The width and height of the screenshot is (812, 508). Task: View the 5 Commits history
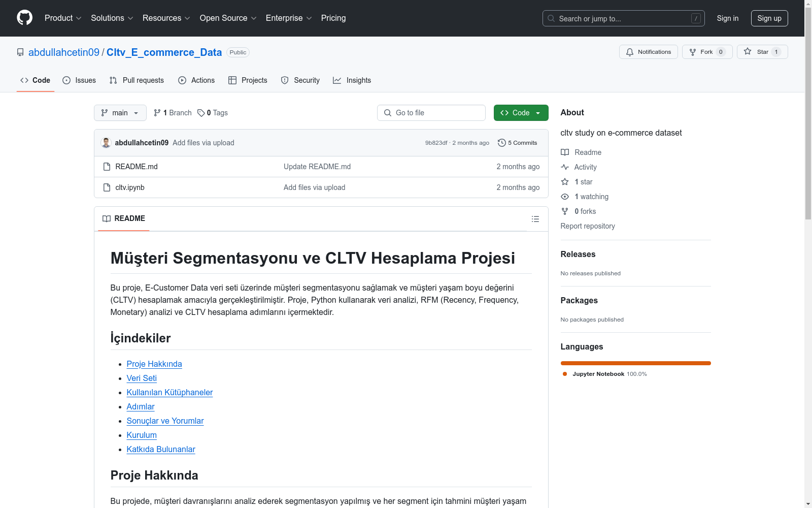tap(518, 143)
